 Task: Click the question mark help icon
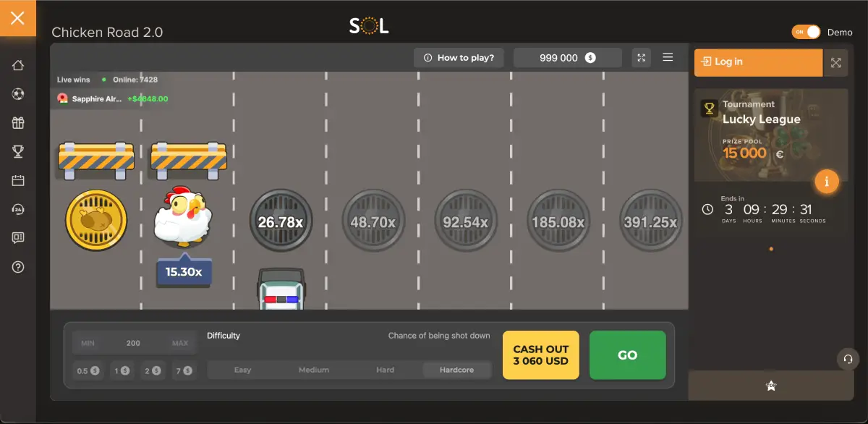tap(18, 267)
